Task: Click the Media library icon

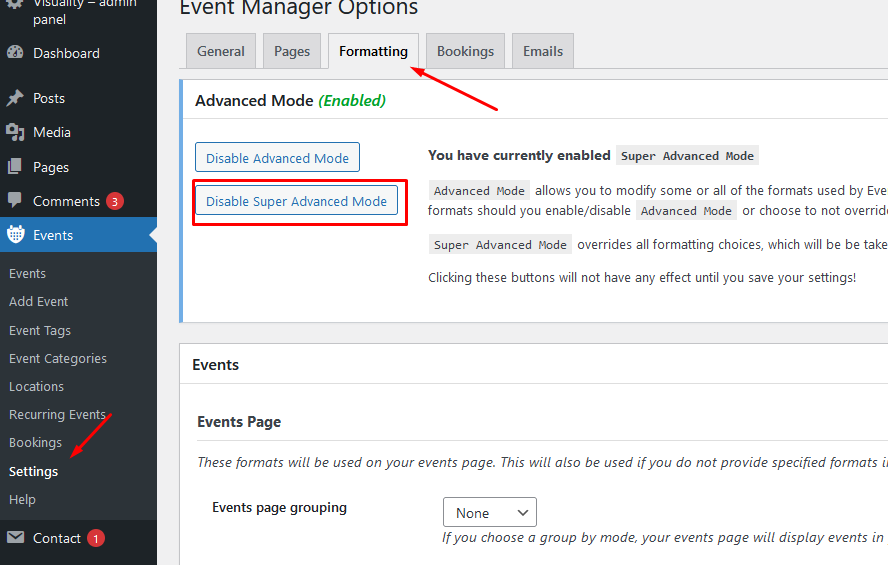Action: [x=15, y=132]
